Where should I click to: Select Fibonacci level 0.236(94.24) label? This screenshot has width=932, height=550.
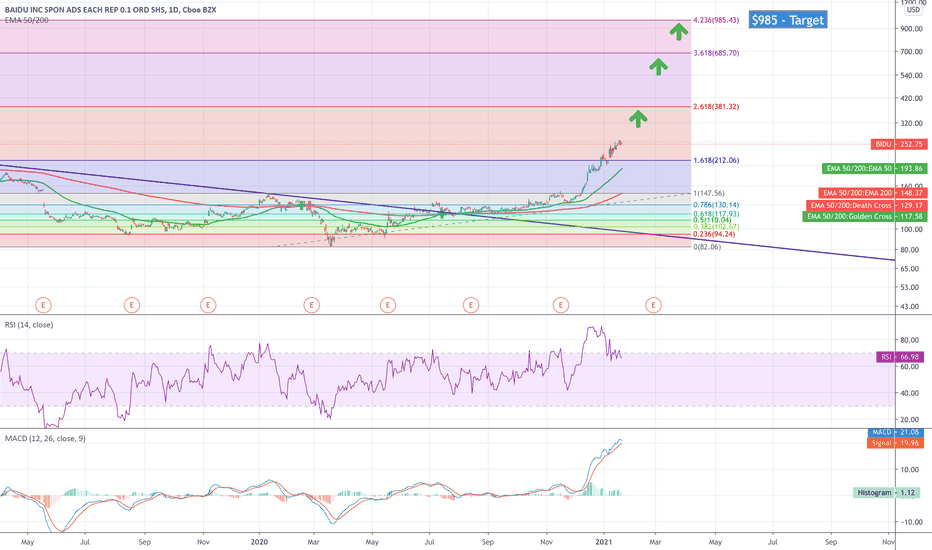coord(714,234)
